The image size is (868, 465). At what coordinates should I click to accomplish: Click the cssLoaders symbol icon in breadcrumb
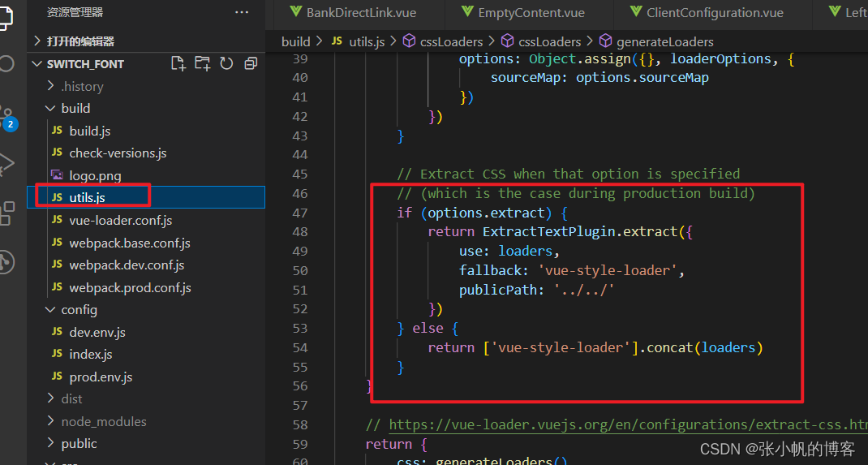pyautogui.click(x=409, y=41)
